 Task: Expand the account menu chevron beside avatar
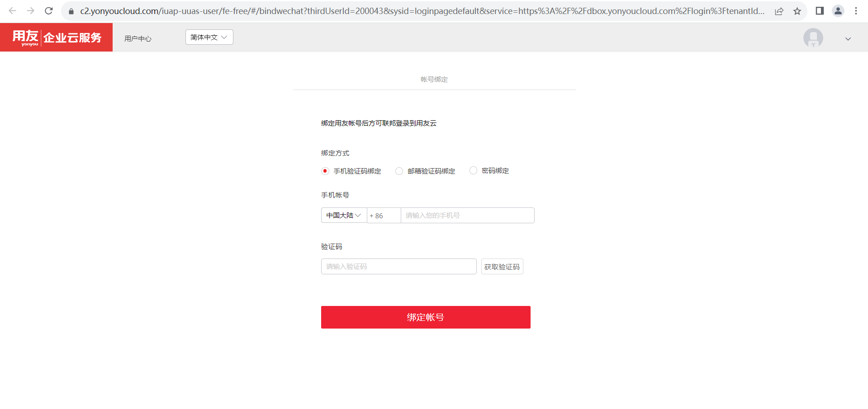848,39
